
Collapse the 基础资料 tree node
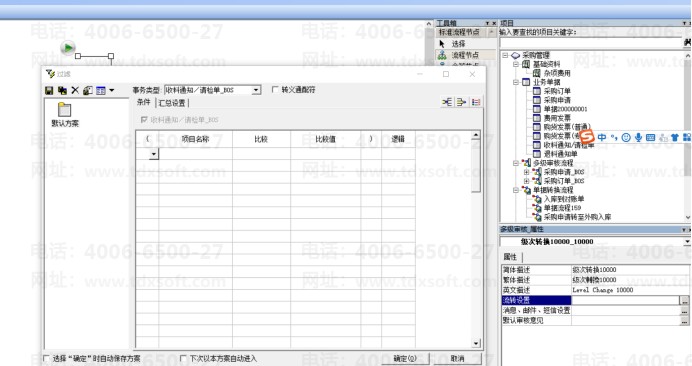click(516, 64)
